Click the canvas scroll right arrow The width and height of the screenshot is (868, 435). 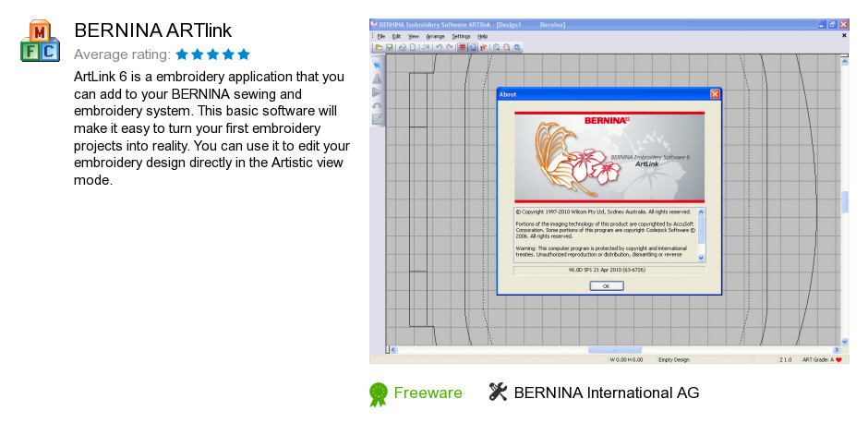pos(837,350)
